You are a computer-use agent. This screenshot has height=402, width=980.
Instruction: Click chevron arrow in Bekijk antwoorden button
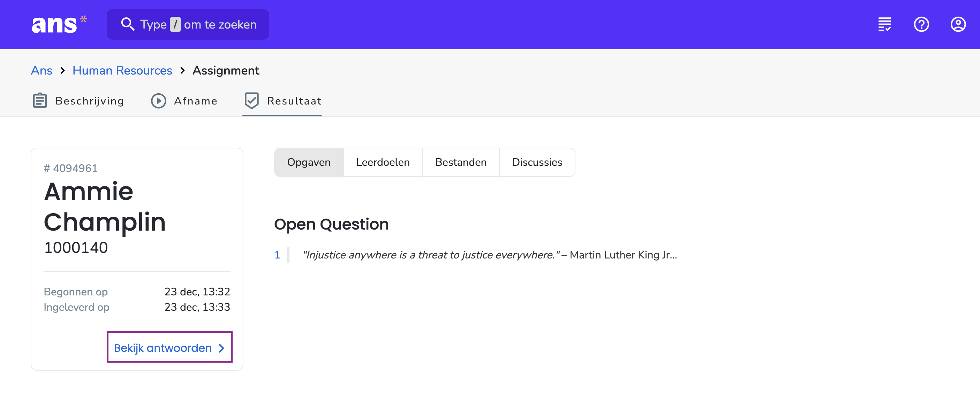coord(221,348)
